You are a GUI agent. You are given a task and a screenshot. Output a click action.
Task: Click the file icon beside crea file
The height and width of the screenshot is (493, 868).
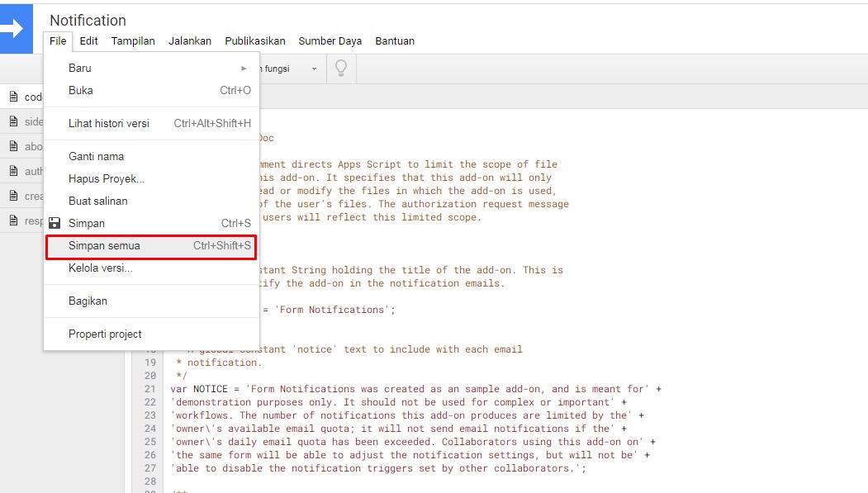[x=13, y=196]
